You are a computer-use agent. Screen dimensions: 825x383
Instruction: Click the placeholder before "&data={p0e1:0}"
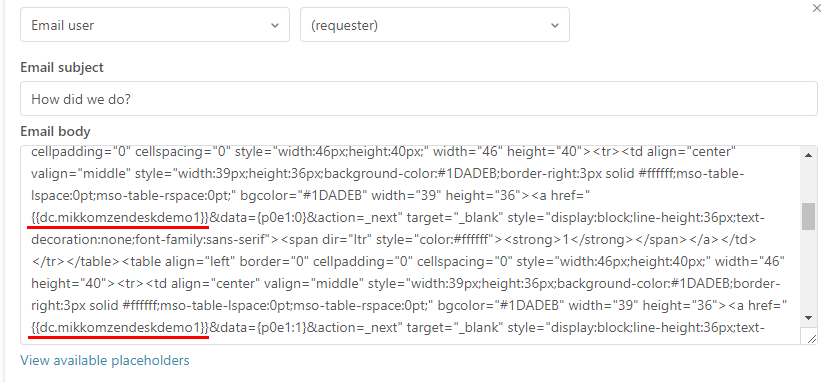pyautogui.click(x=120, y=217)
